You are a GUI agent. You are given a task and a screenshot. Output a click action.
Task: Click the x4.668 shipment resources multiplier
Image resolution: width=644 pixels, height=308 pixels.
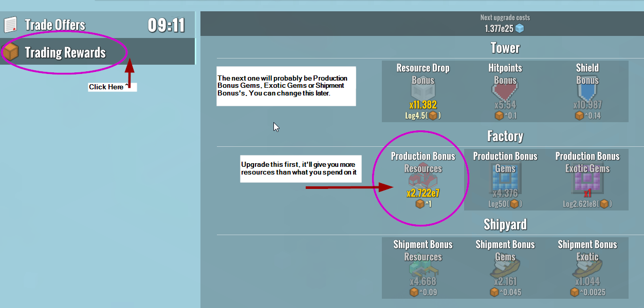pyautogui.click(x=423, y=282)
